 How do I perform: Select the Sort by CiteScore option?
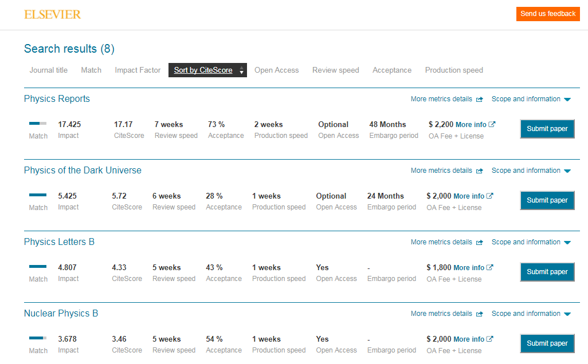(x=207, y=70)
